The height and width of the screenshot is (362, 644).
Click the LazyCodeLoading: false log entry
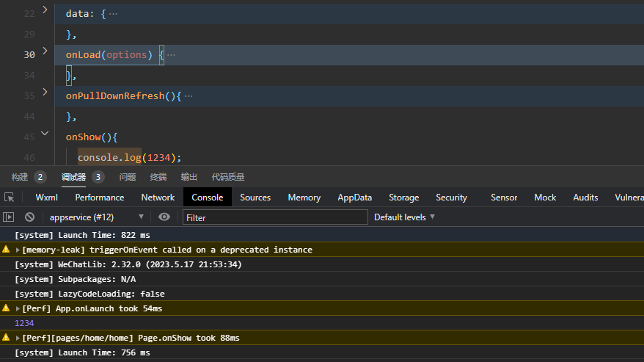coord(89,294)
